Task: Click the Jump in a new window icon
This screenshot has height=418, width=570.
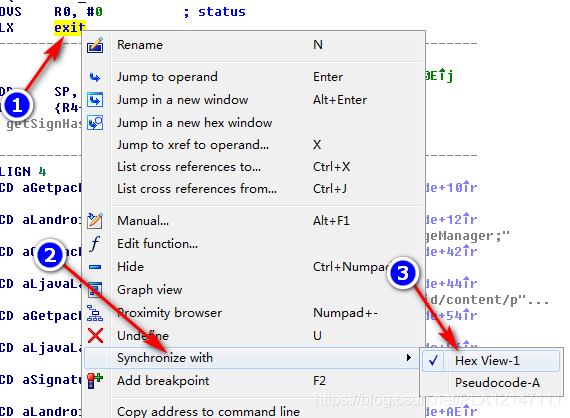Action: [x=95, y=100]
